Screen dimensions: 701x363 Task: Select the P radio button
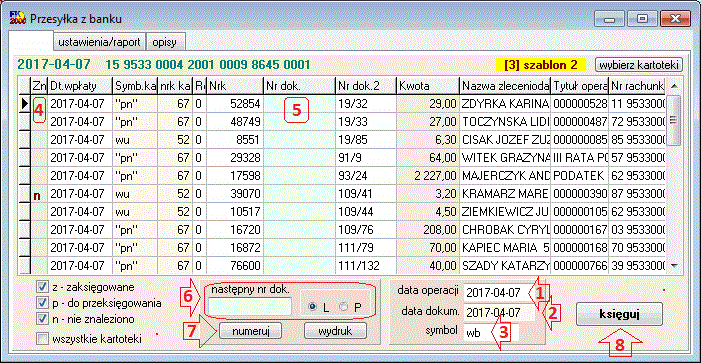tap(344, 307)
